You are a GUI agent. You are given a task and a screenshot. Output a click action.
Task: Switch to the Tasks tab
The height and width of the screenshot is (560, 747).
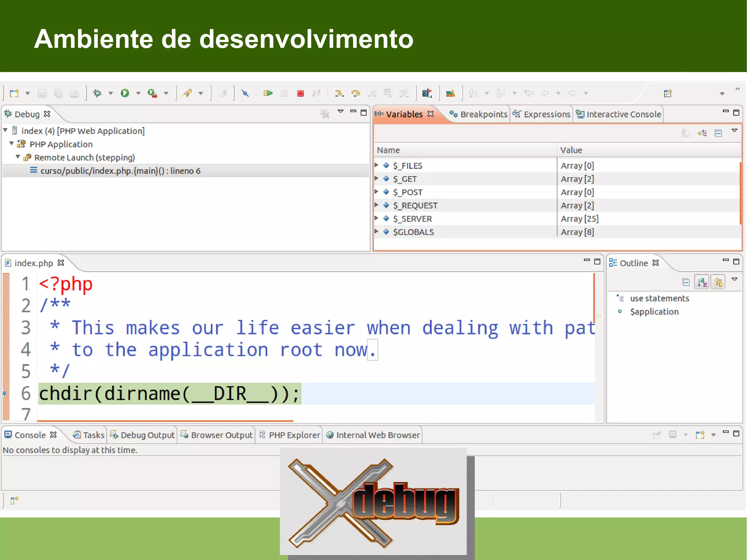(88, 435)
